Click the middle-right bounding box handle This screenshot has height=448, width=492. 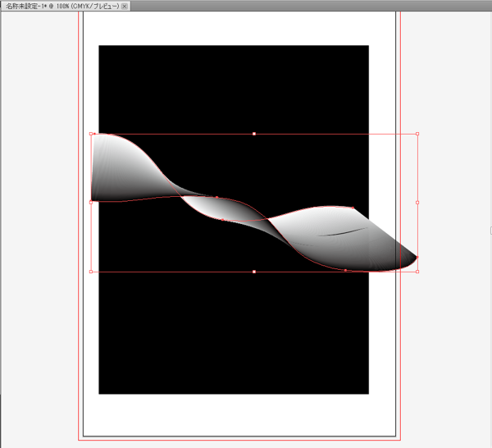point(417,203)
